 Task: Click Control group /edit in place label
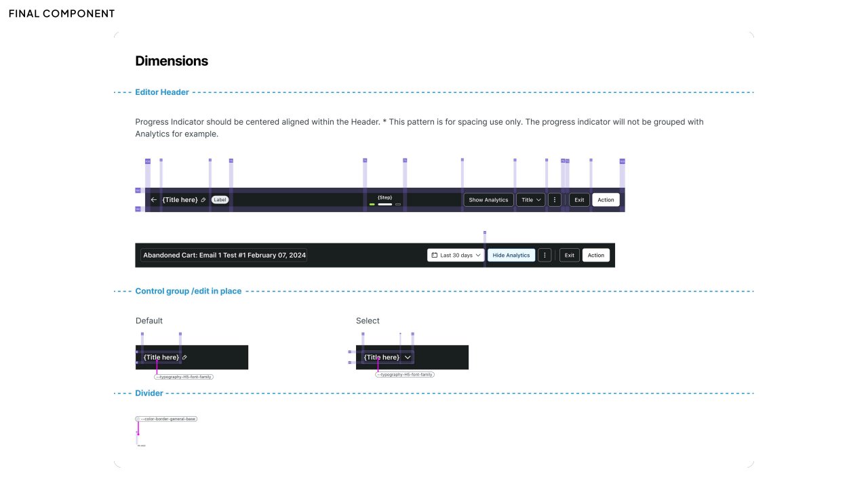[x=189, y=291]
